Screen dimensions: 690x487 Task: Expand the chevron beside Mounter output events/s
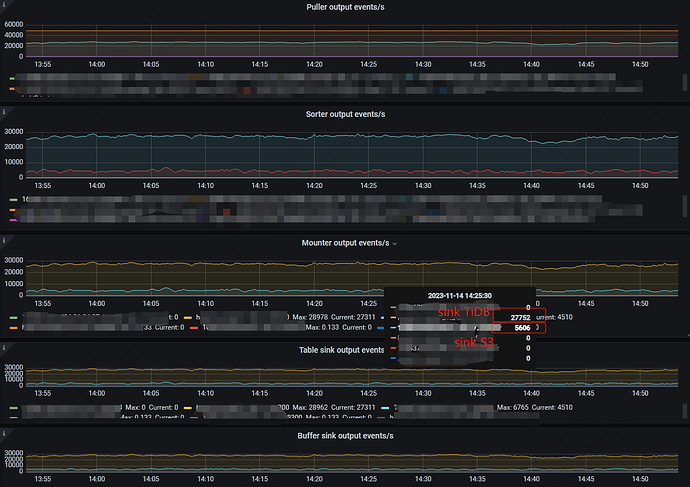(x=395, y=244)
